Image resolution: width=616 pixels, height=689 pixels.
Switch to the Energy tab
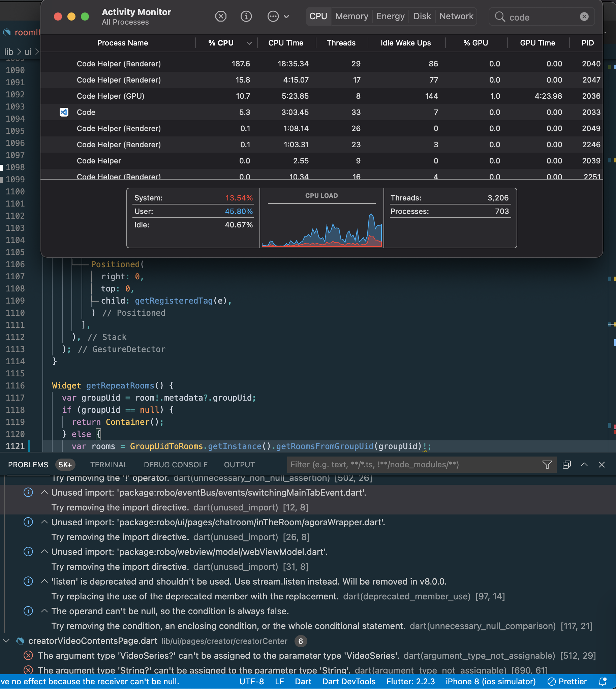[390, 16]
